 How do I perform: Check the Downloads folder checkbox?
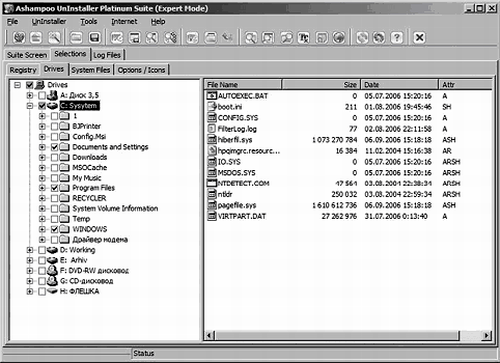click(55, 157)
